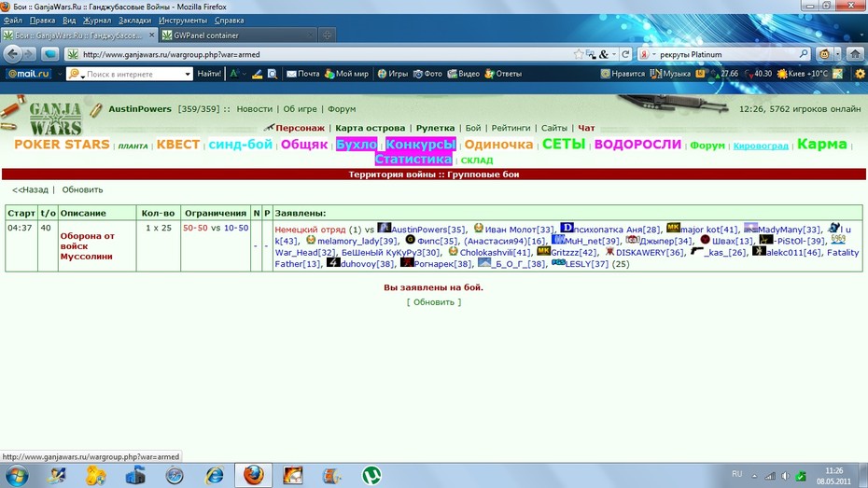Open Почта in mail.ru toolbar
868x488 pixels.
coord(302,74)
